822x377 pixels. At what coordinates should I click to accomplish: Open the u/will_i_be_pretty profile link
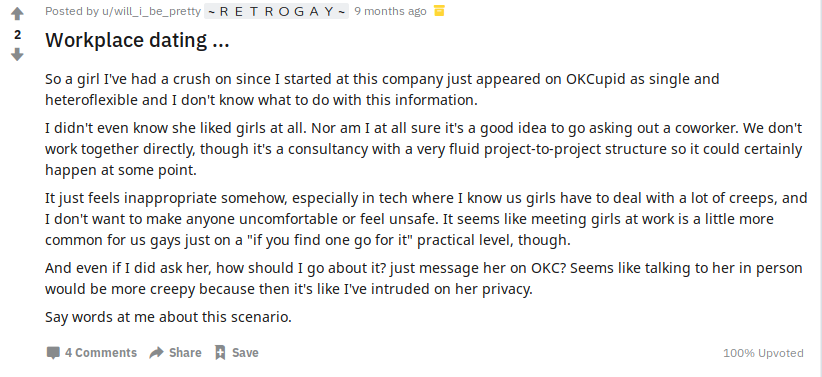tap(151, 11)
